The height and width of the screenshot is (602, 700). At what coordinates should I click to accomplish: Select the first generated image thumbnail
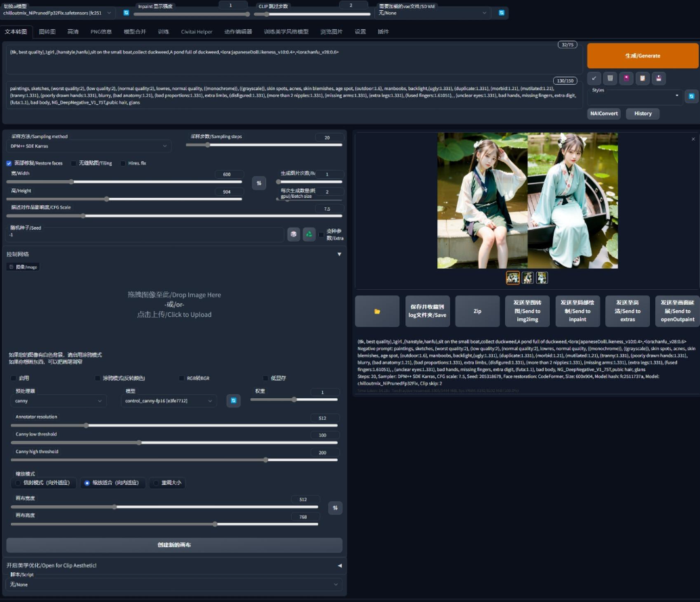tap(512, 278)
